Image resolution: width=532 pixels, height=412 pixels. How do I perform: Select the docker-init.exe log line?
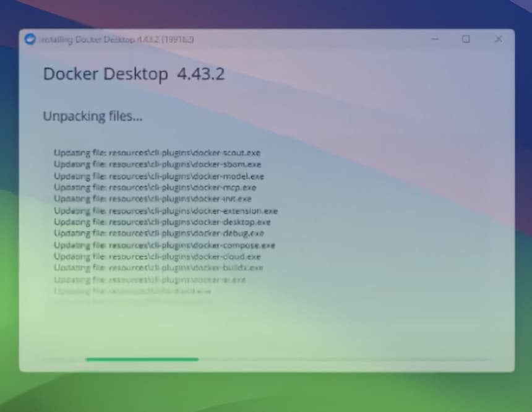click(153, 199)
